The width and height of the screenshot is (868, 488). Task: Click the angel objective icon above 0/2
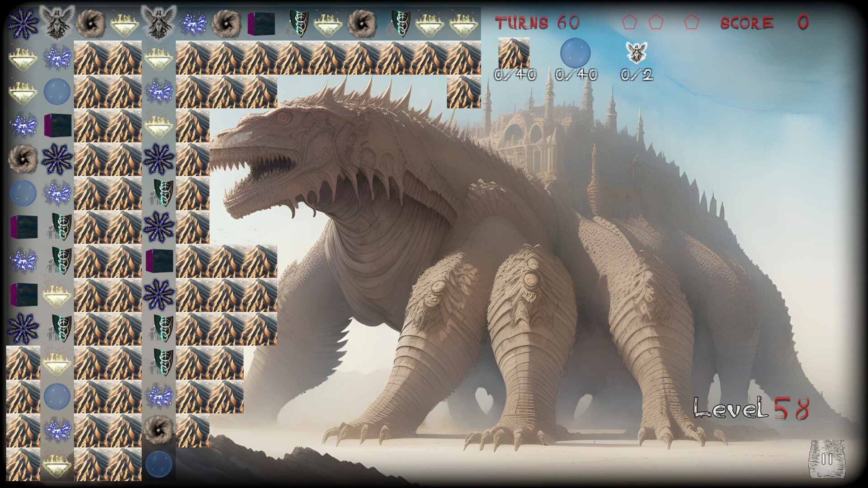[x=636, y=52]
